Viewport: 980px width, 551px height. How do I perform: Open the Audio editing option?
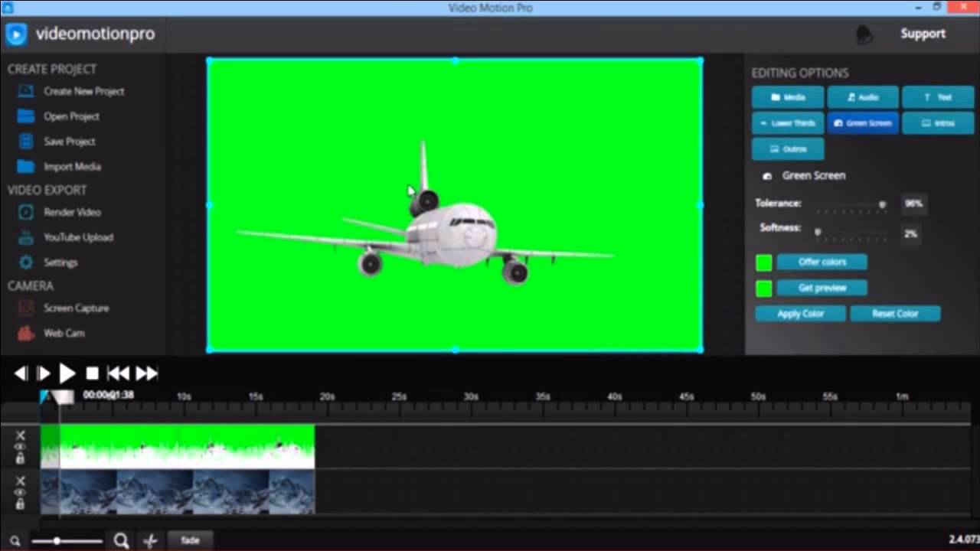863,97
